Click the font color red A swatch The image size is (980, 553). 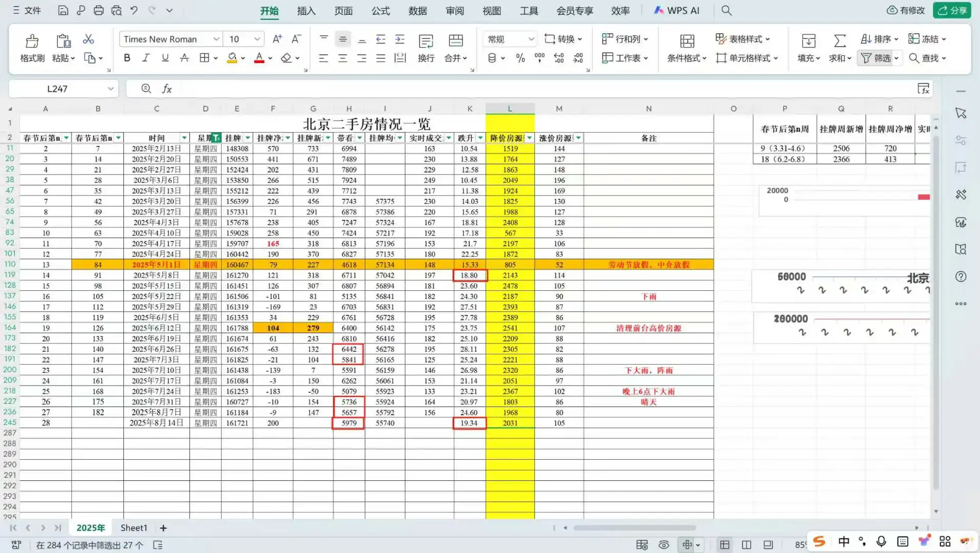(259, 58)
